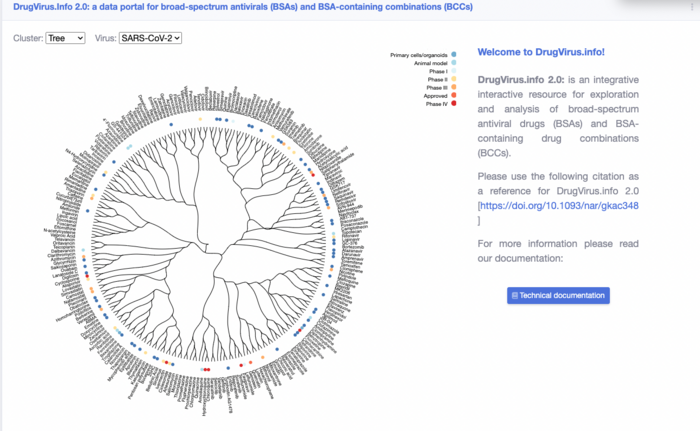Screen dimensions: 700x431
Task: Click the Phase III legend dot
Action: (x=455, y=87)
